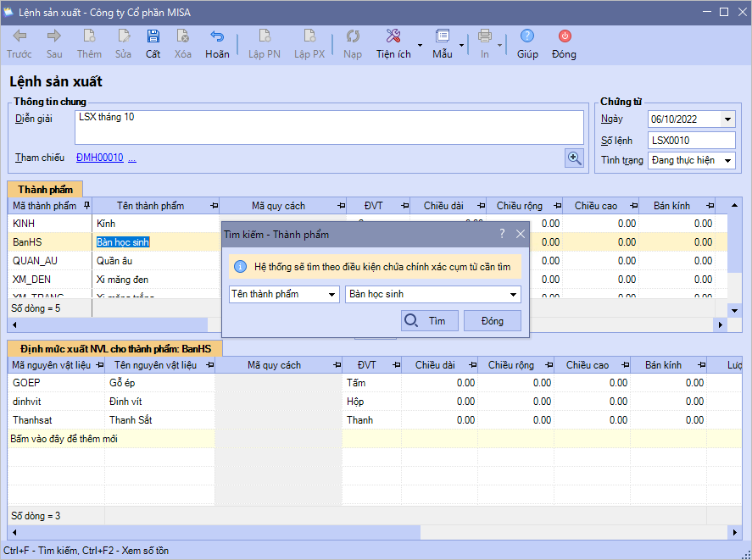The width and height of the screenshot is (752, 560).
Task: Click the Cất save icon
Action: point(153,36)
